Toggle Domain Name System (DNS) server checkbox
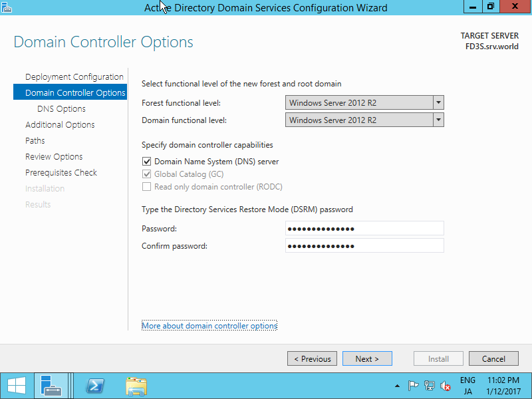 (146, 162)
